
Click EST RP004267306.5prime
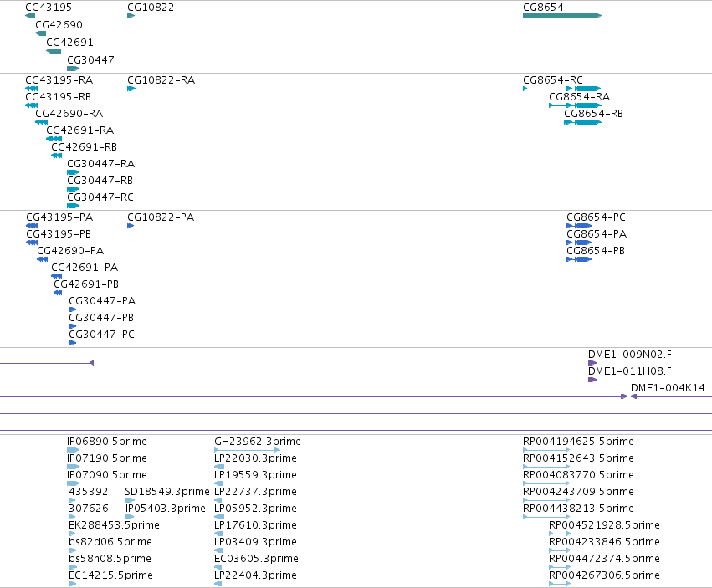click(x=604, y=575)
